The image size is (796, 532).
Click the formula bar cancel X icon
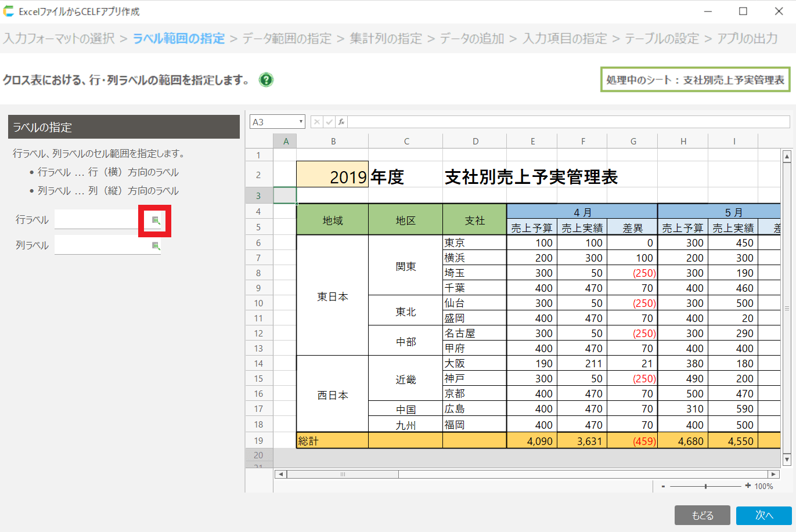(316, 122)
